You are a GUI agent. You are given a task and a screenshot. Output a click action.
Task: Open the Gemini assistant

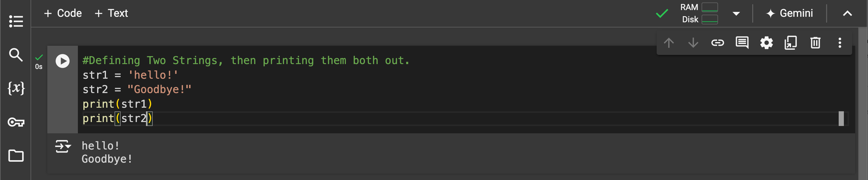click(x=790, y=13)
